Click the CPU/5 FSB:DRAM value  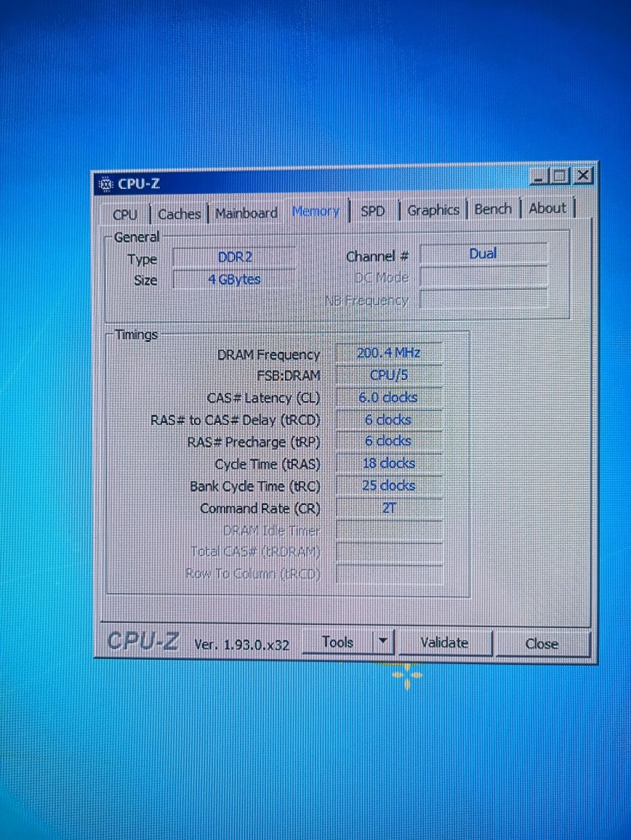tap(389, 375)
